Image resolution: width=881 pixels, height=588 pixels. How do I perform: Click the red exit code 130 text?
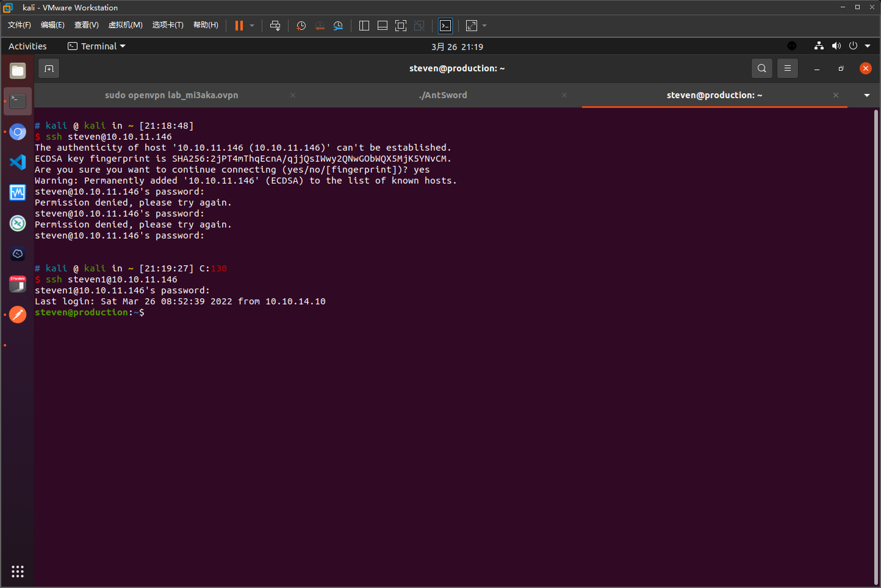pos(219,268)
